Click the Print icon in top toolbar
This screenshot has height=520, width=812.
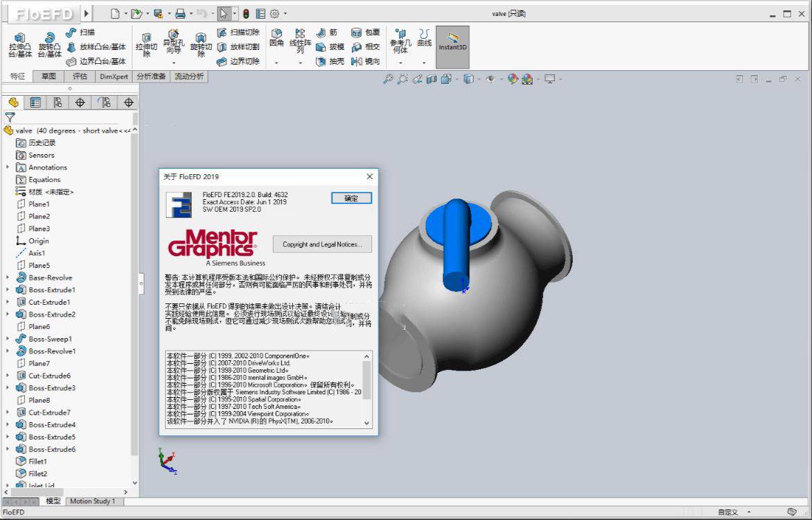coord(180,14)
